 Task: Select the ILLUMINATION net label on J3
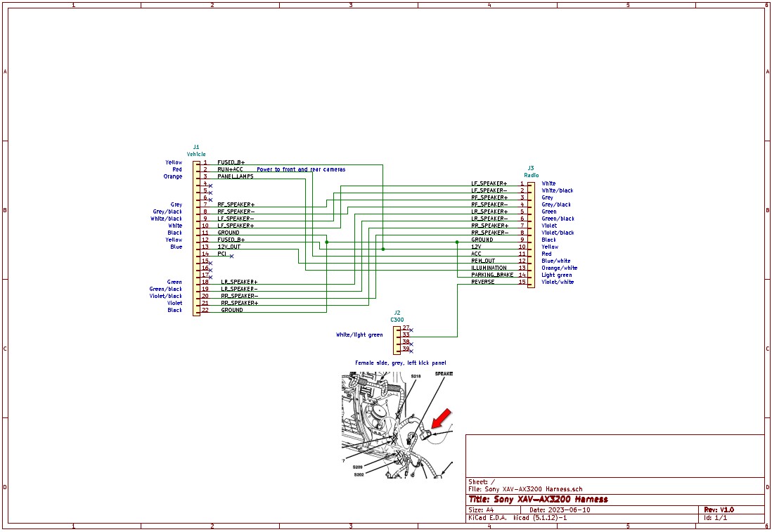coord(489,268)
